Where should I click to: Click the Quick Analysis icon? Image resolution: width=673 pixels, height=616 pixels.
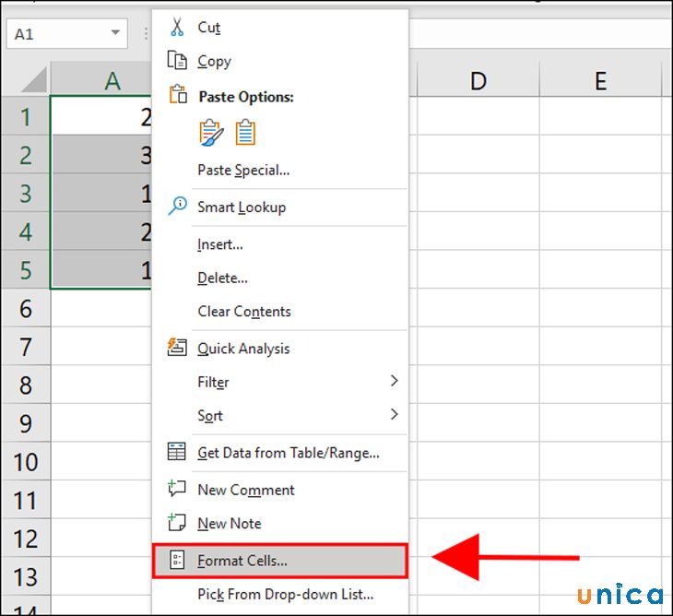tap(177, 348)
